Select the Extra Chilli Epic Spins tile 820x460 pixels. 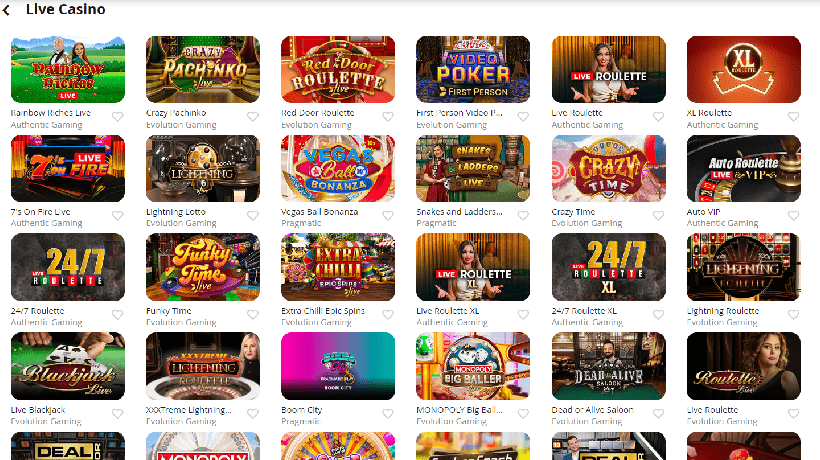[x=338, y=267]
